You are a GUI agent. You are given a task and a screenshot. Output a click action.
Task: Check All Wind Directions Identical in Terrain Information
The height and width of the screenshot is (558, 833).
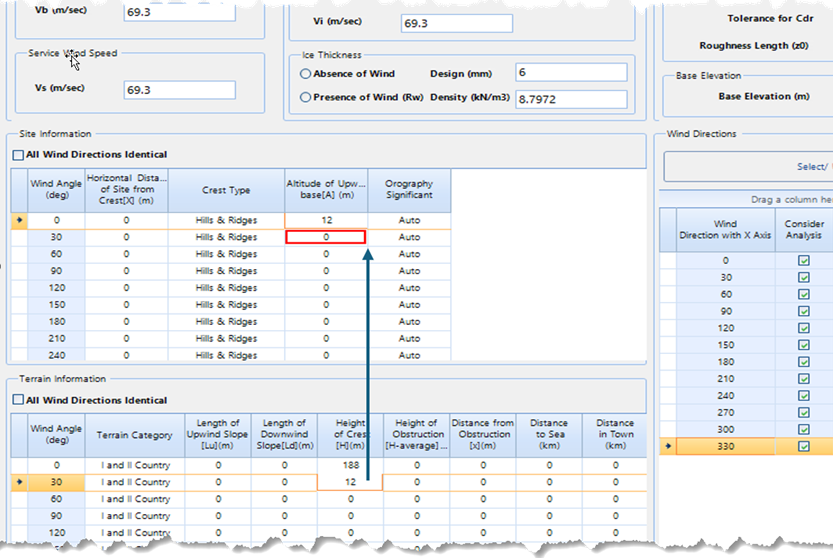(18, 400)
